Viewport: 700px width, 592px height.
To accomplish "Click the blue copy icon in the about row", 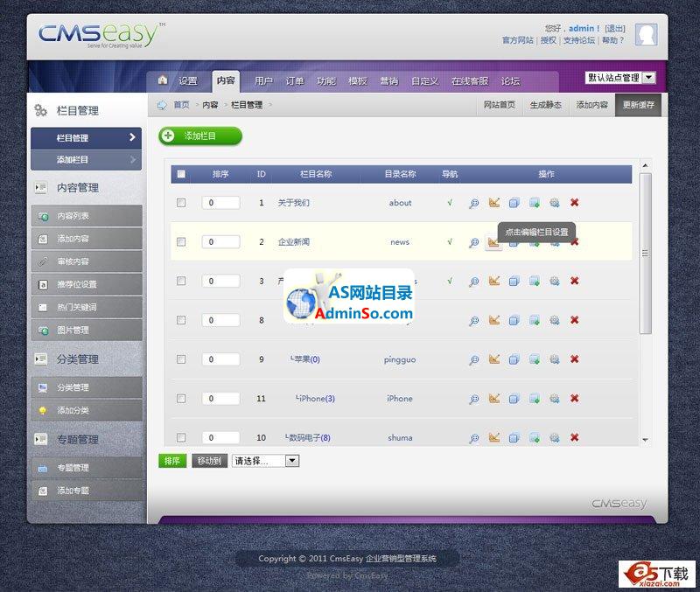I will click(514, 203).
